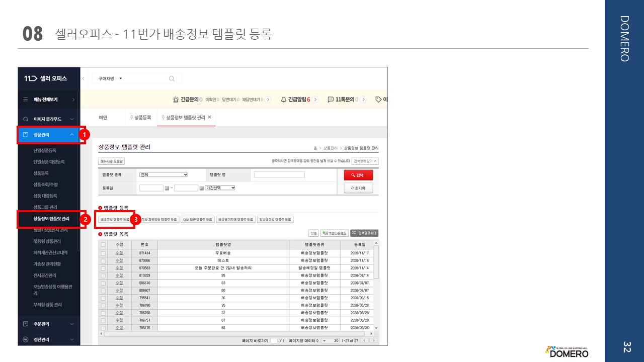Check the row for template 870866
Viewport: 644px width, 362px height.
click(x=103, y=260)
